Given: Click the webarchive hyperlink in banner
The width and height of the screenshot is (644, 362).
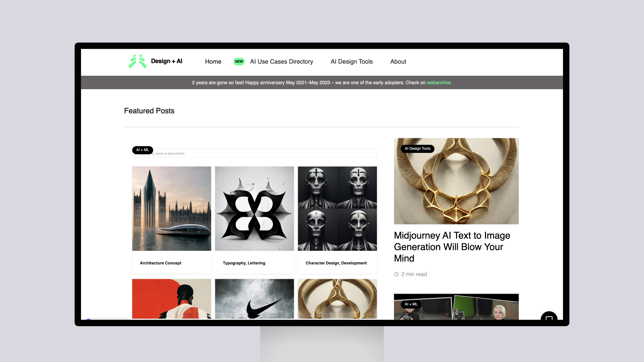Looking at the screenshot, I should (439, 83).
